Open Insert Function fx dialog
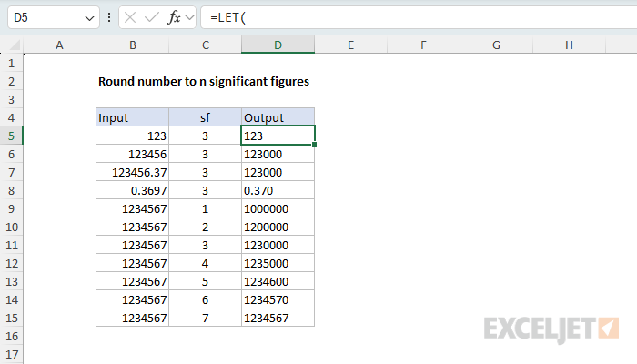This screenshot has height=364, width=637. [x=174, y=17]
